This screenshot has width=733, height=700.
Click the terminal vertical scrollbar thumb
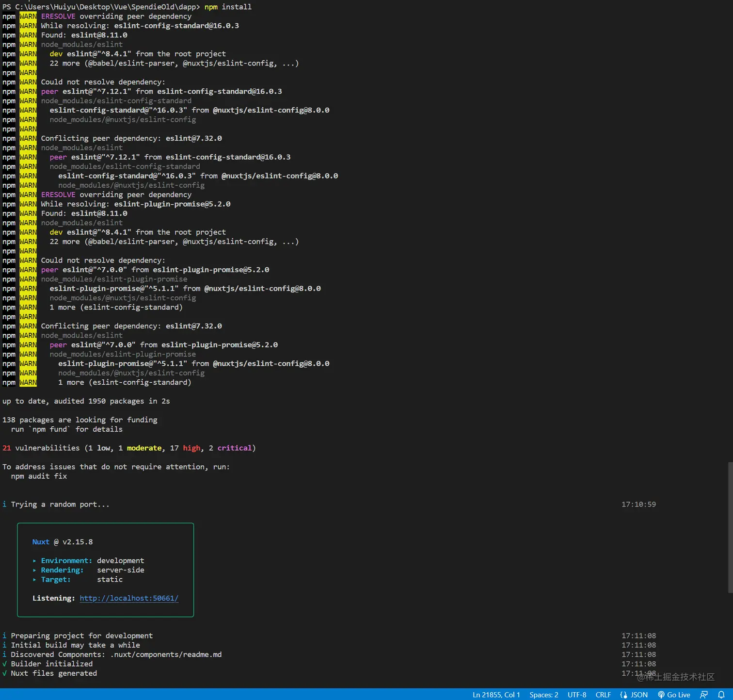[730, 527]
